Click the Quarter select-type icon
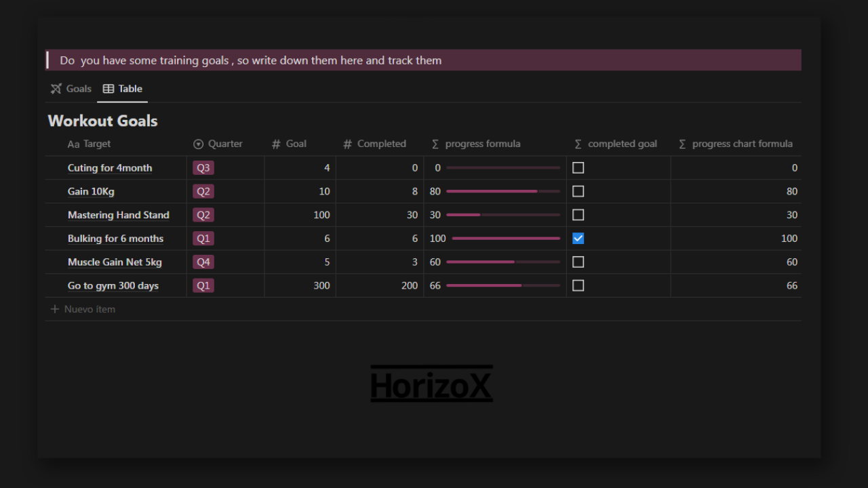 199,144
